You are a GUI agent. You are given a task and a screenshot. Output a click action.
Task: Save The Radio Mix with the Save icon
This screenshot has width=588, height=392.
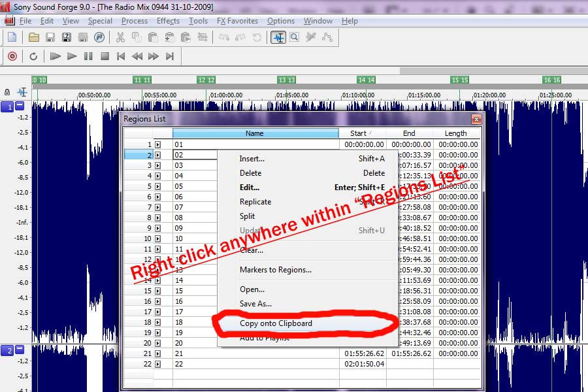49,37
